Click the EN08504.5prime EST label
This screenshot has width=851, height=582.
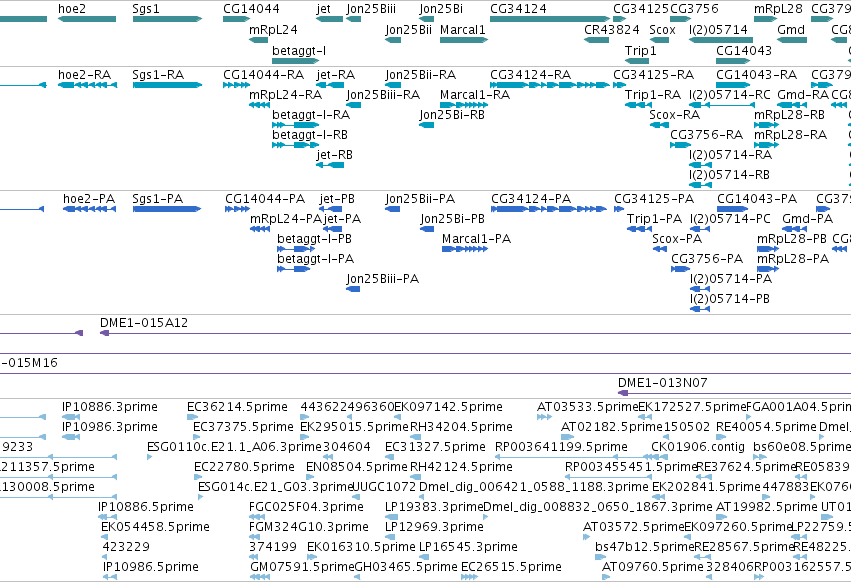coord(357,466)
